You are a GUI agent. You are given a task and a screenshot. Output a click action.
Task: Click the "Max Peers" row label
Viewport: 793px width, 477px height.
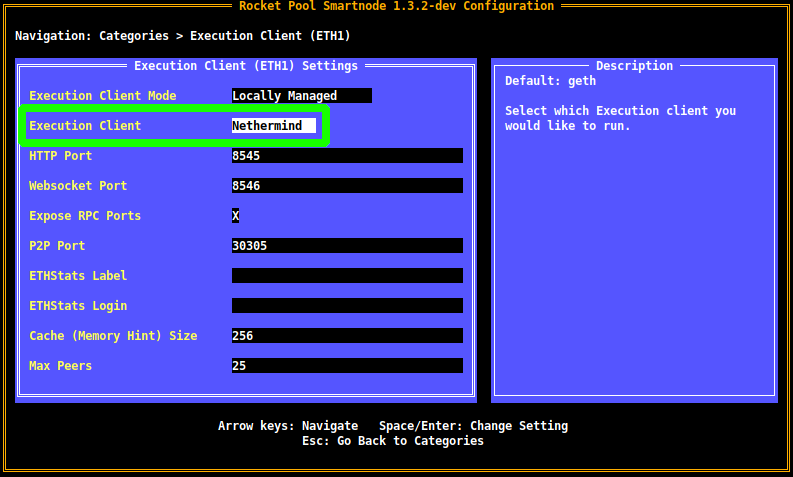[60, 366]
